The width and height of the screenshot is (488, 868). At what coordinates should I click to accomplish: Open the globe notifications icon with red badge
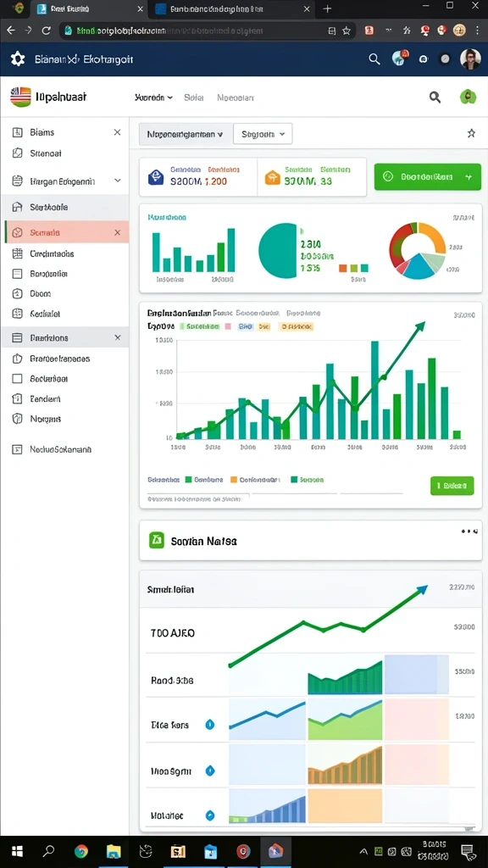(400, 58)
